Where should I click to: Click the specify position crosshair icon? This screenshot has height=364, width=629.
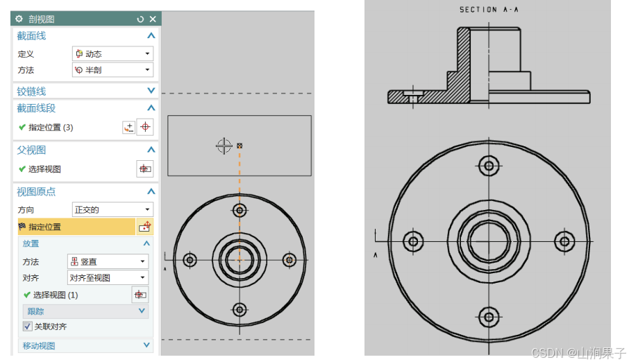(145, 128)
